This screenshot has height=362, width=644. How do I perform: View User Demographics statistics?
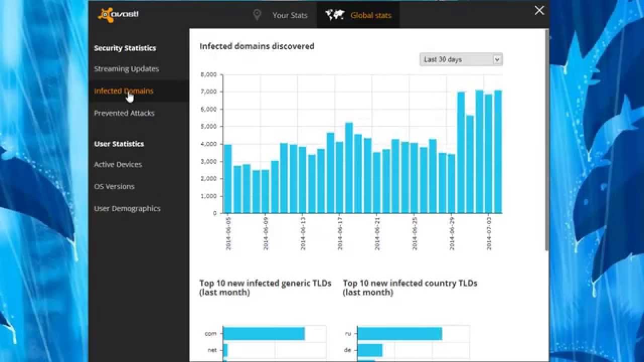[127, 209]
